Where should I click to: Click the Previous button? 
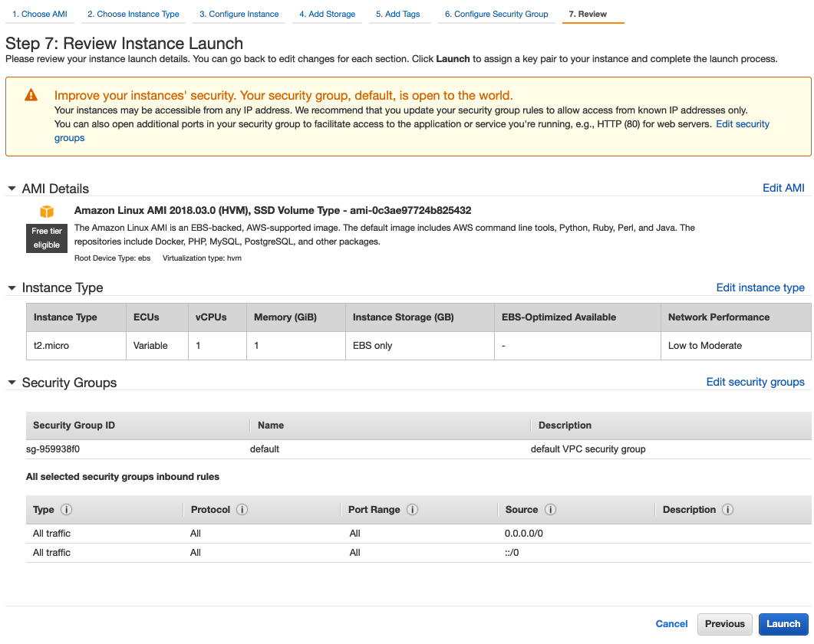coord(725,624)
